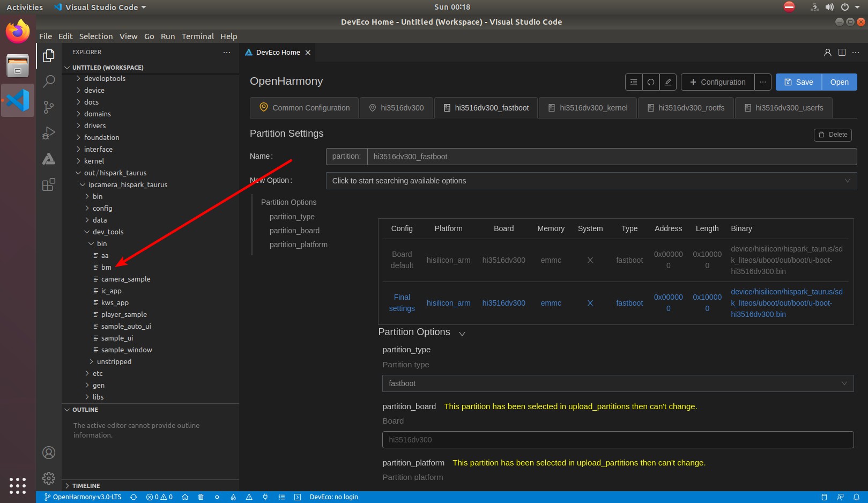Open Explorer panel more actions ellipsis
The width and height of the screenshot is (868, 503).
tap(227, 52)
